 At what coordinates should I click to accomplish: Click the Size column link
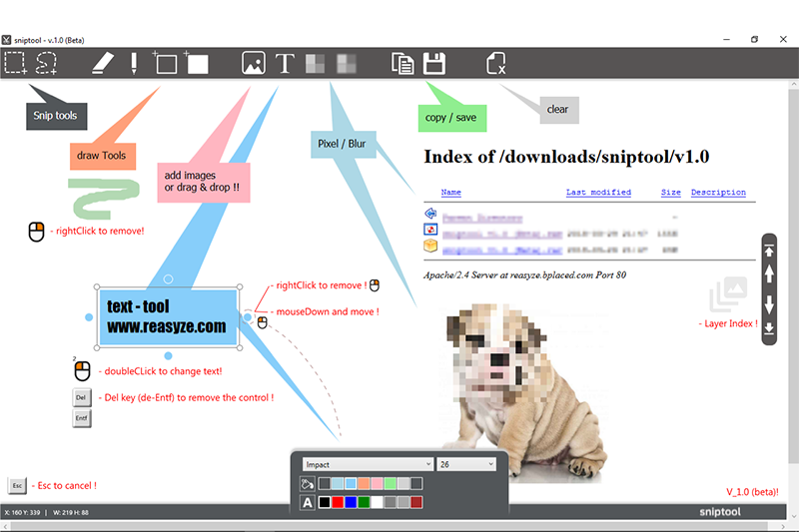670,192
